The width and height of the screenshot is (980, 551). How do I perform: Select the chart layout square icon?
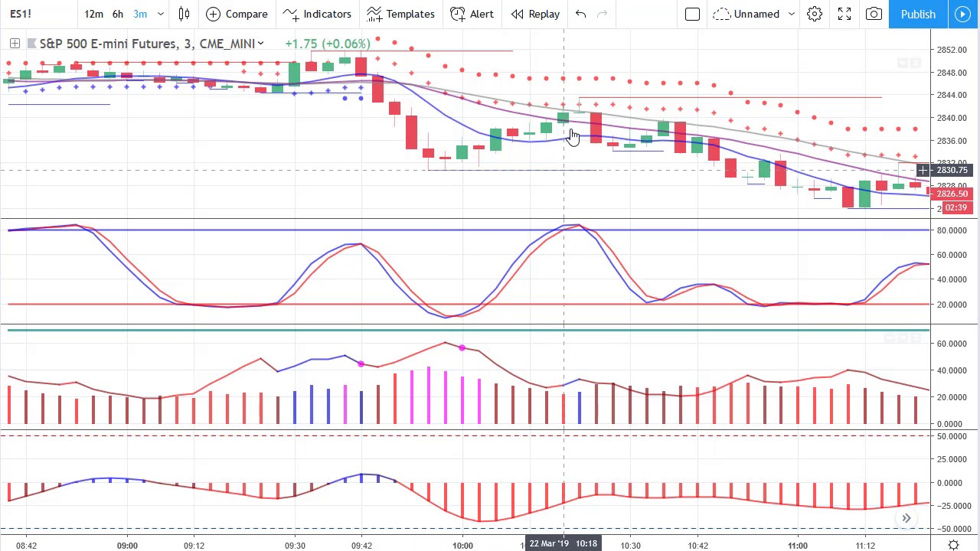pos(692,14)
